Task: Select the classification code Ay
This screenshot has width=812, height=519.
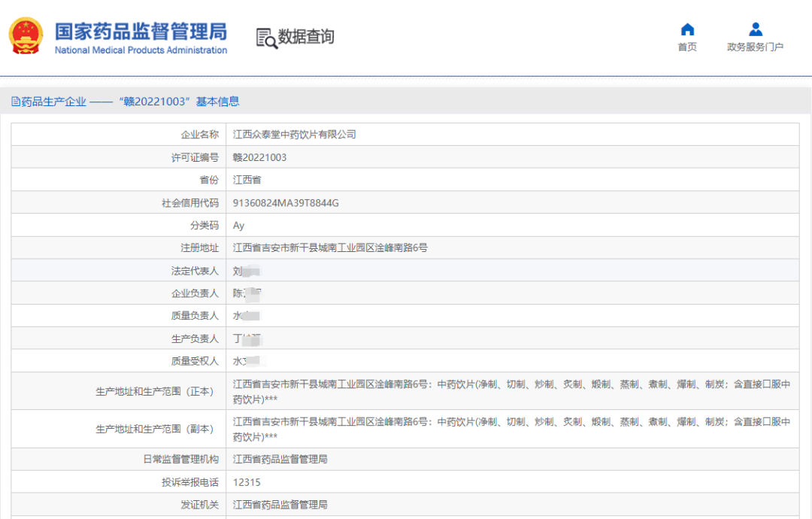Action: click(238, 226)
